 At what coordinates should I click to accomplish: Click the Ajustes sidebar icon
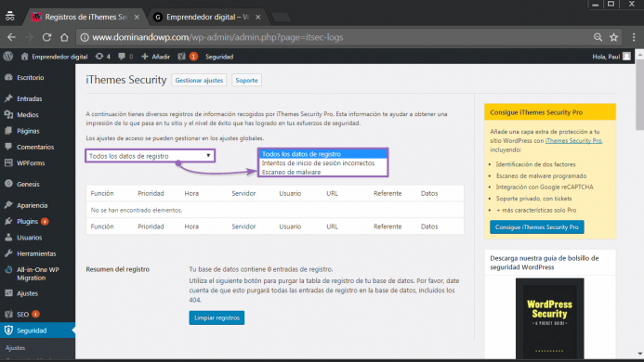(x=8, y=293)
